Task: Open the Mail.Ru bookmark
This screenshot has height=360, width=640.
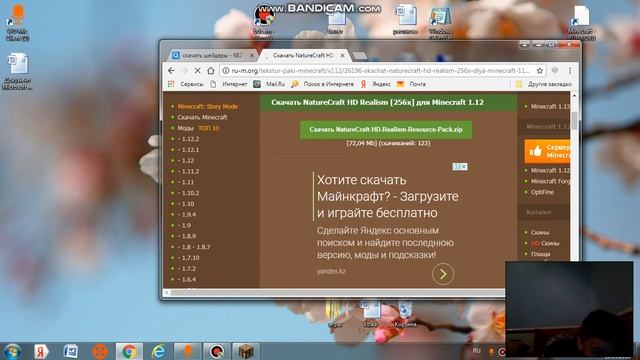Action: coord(269,84)
